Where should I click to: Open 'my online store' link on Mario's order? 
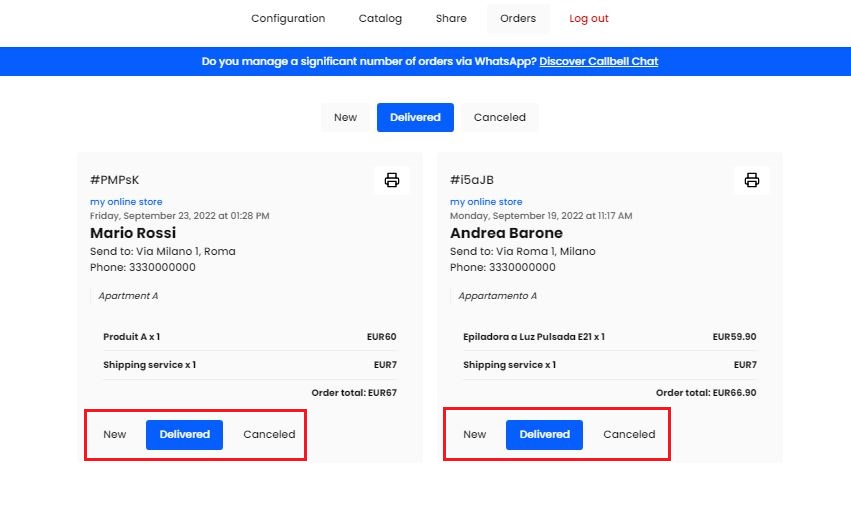click(126, 202)
